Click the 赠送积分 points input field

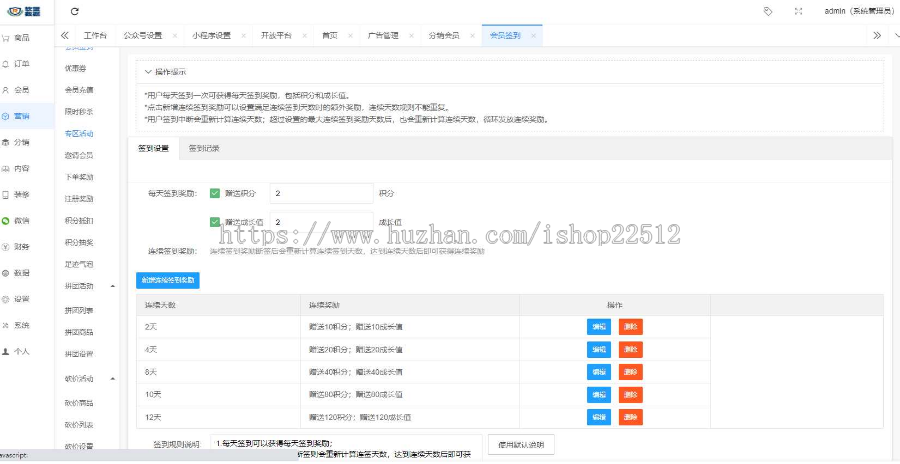[320, 193]
